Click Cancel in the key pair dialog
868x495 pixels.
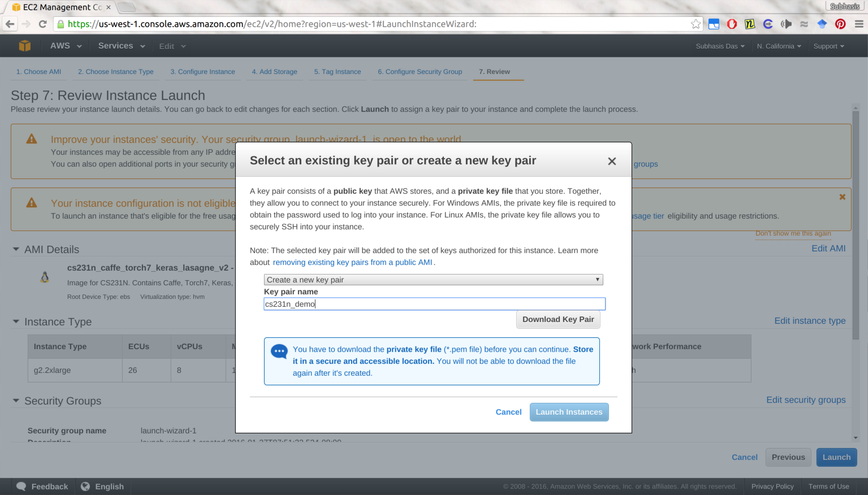coord(508,412)
